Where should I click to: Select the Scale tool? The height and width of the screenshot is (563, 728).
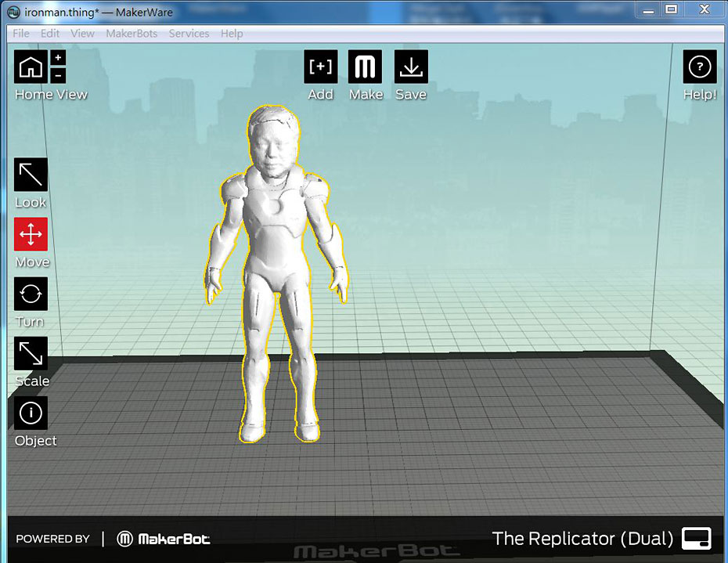(31, 353)
